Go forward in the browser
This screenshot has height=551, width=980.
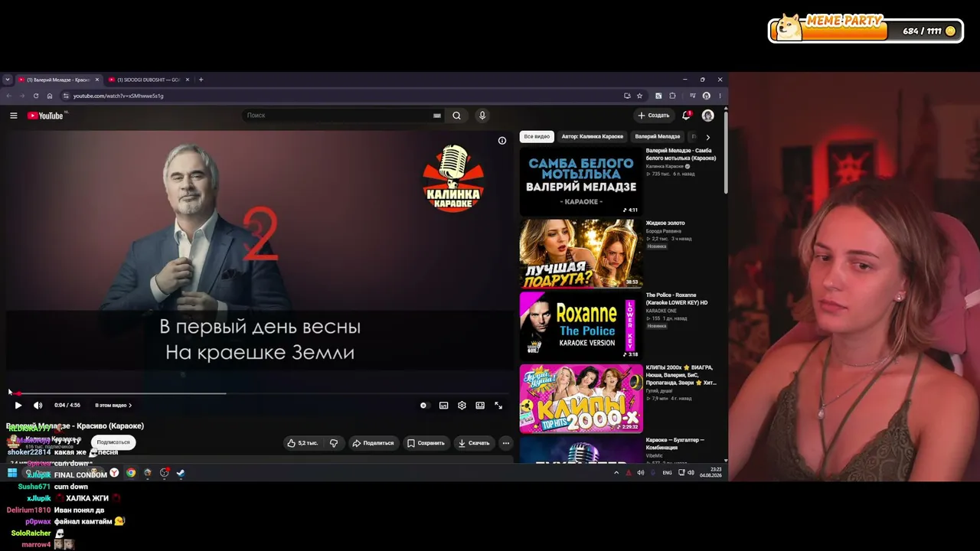[22, 96]
